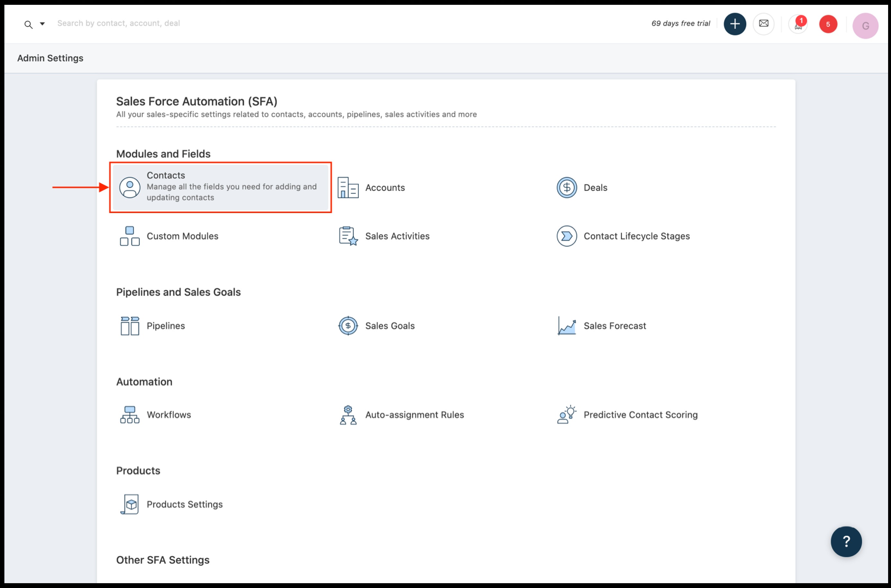This screenshot has height=588, width=891.
Task: Click the Workflows hierarchy icon
Action: (130, 414)
